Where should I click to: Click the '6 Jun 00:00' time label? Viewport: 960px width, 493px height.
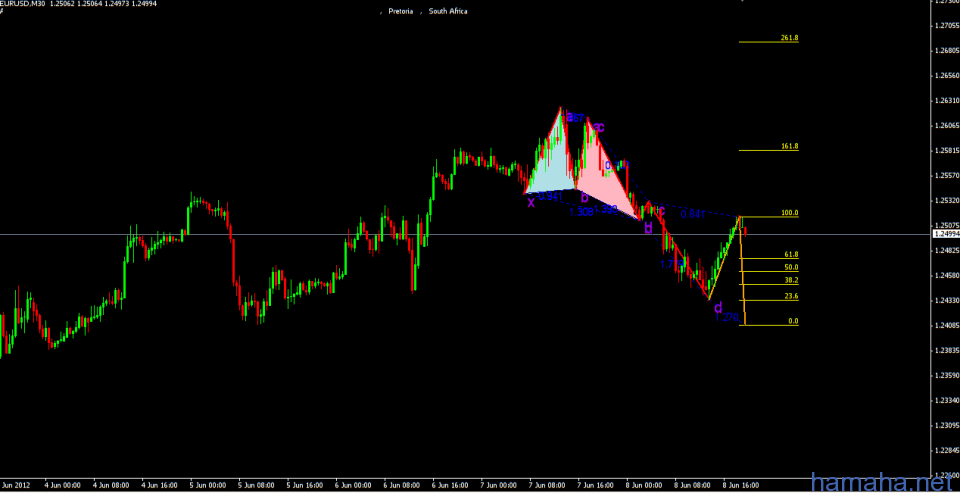point(354,486)
